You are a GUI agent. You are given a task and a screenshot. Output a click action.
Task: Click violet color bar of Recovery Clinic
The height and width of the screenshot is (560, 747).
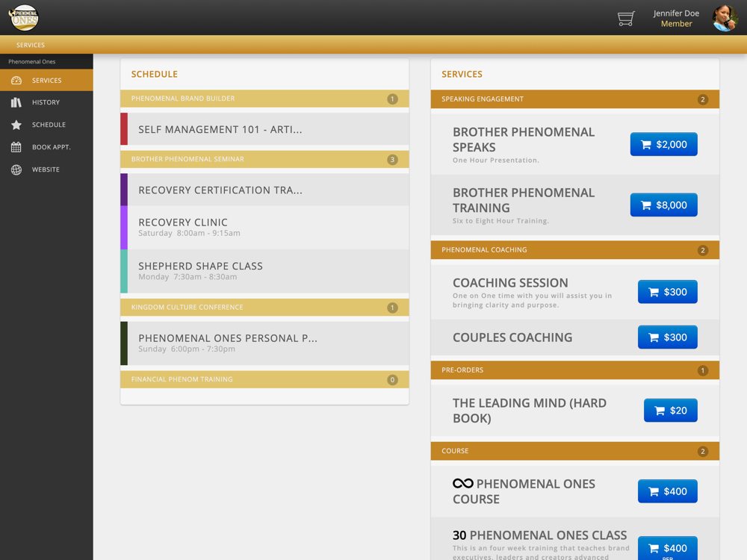pyautogui.click(x=124, y=227)
